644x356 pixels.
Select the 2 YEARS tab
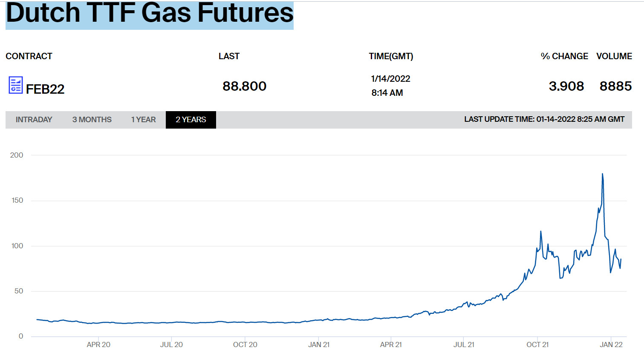[191, 120]
